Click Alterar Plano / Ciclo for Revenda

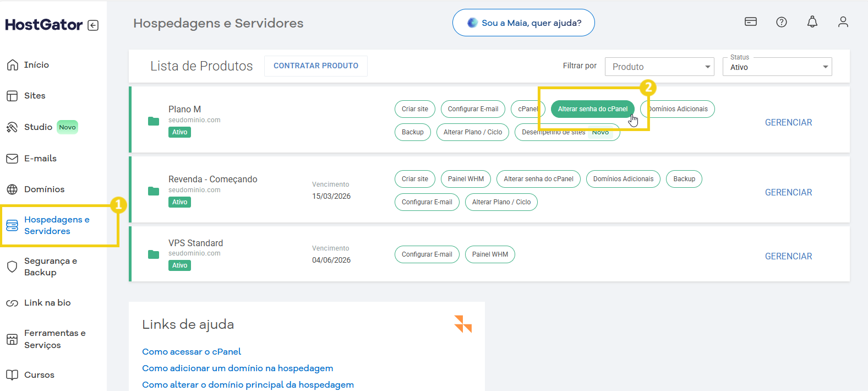(x=501, y=202)
